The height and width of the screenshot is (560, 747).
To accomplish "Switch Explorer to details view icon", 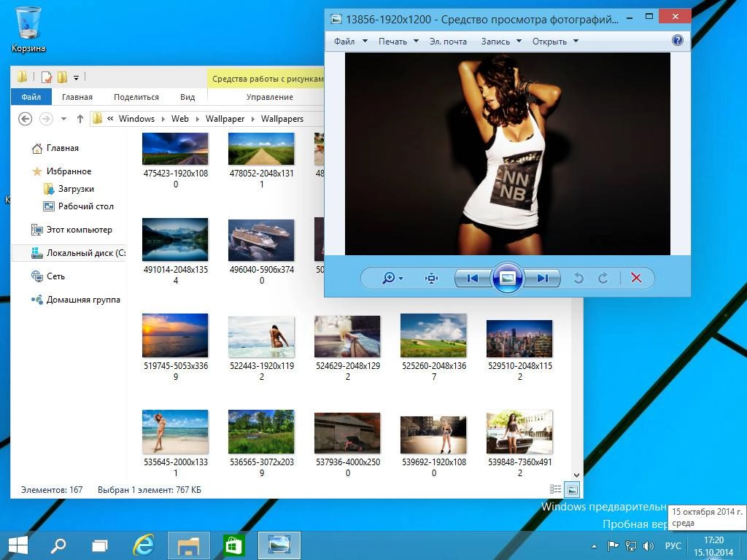I will (555, 489).
